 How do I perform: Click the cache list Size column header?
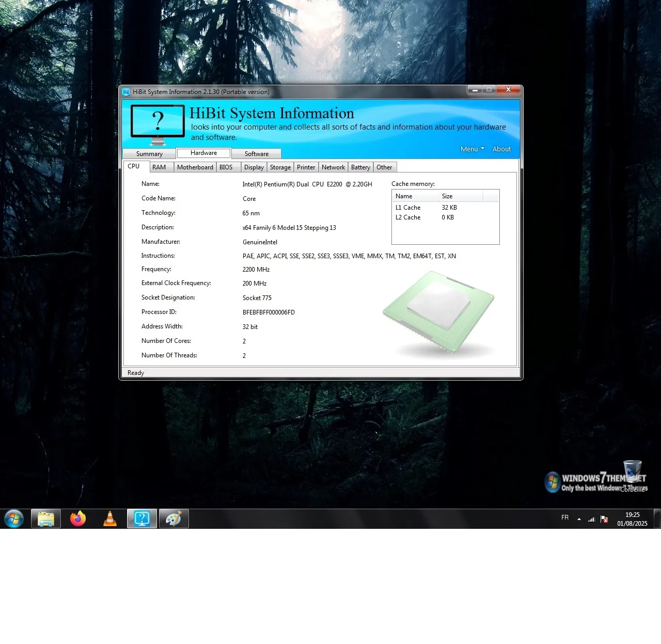461,196
